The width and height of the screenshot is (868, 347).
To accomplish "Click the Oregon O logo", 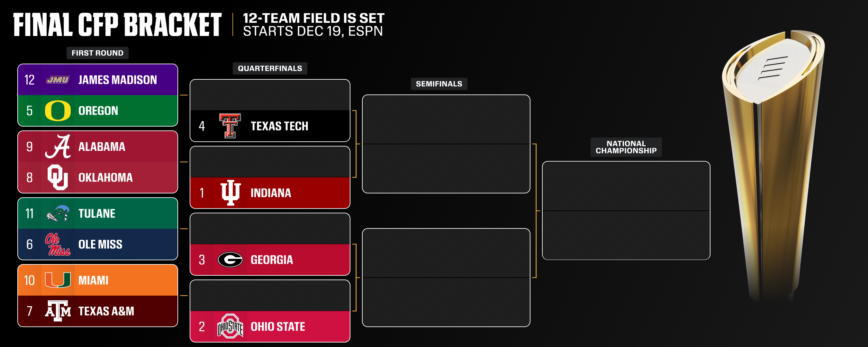I will [x=58, y=111].
